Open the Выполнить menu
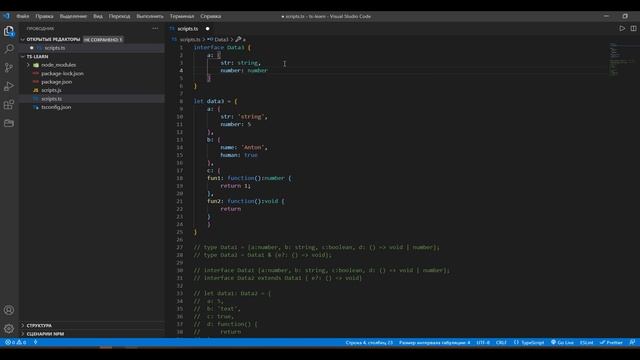The width and height of the screenshot is (640, 360). [150, 16]
